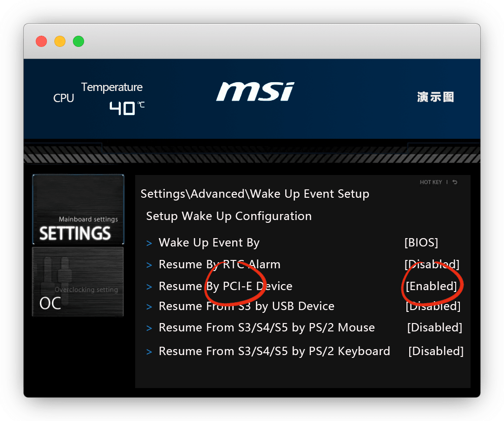The image size is (504, 421).
Task: Toggle the USB Device [Disabled] value
Action: [432, 306]
